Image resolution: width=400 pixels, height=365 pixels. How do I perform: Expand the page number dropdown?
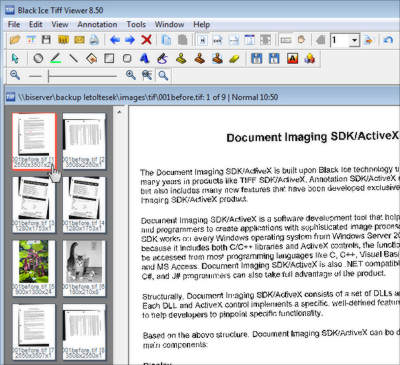point(354,40)
